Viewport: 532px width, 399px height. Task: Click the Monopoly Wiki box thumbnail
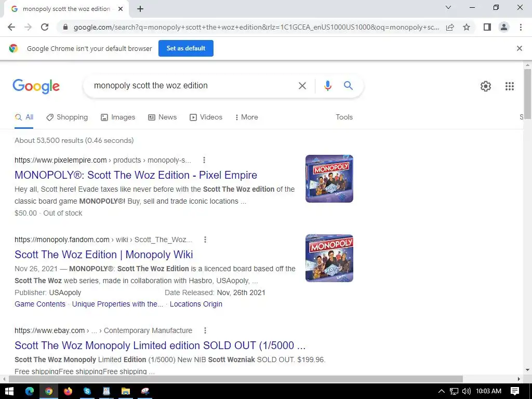click(329, 258)
